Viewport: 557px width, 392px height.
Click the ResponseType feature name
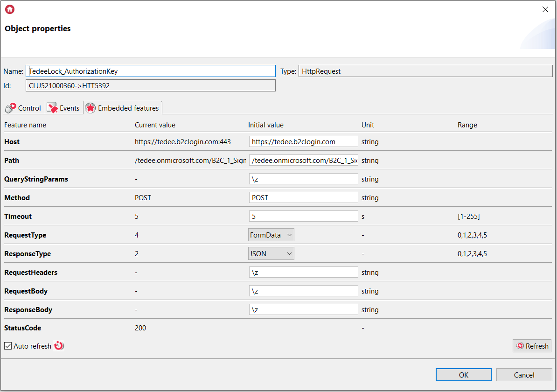click(x=28, y=254)
